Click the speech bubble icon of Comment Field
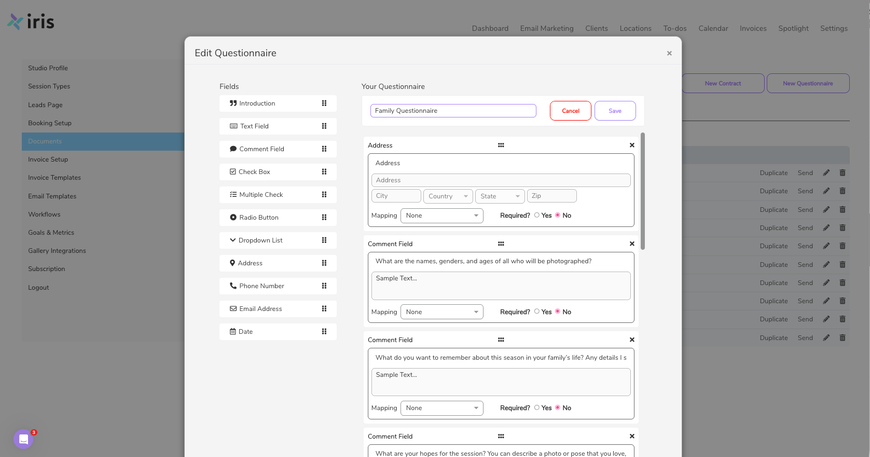This screenshot has width=870, height=457. tap(233, 149)
